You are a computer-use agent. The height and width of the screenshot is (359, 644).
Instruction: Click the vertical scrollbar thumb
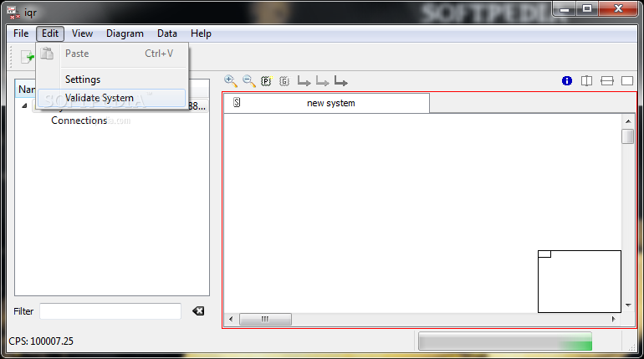tap(627, 136)
